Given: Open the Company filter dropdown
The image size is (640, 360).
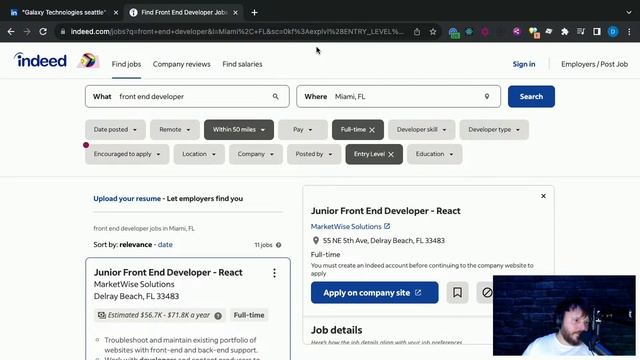Looking at the screenshot, I should click(256, 154).
